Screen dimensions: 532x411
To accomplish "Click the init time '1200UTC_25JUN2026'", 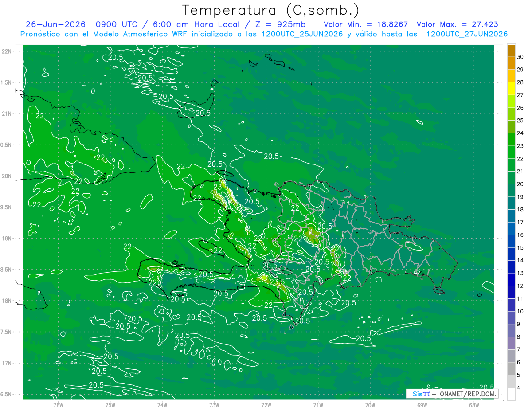I will [x=302, y=34].
